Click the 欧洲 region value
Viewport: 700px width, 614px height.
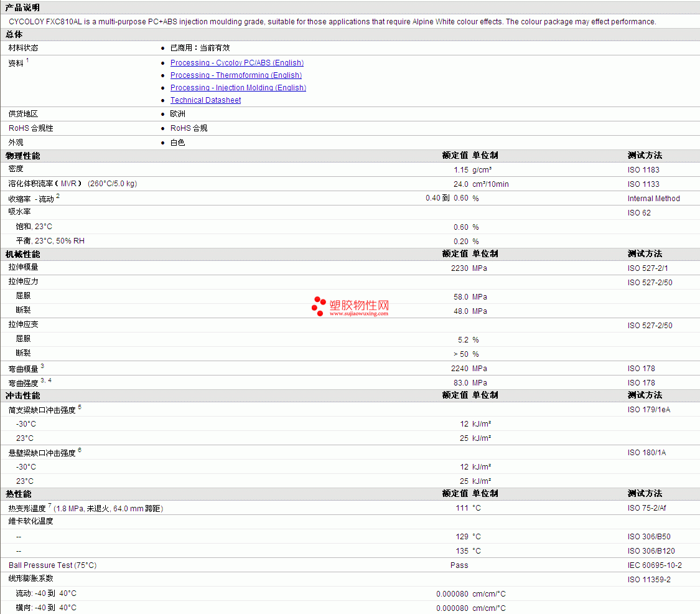point(178,114)
